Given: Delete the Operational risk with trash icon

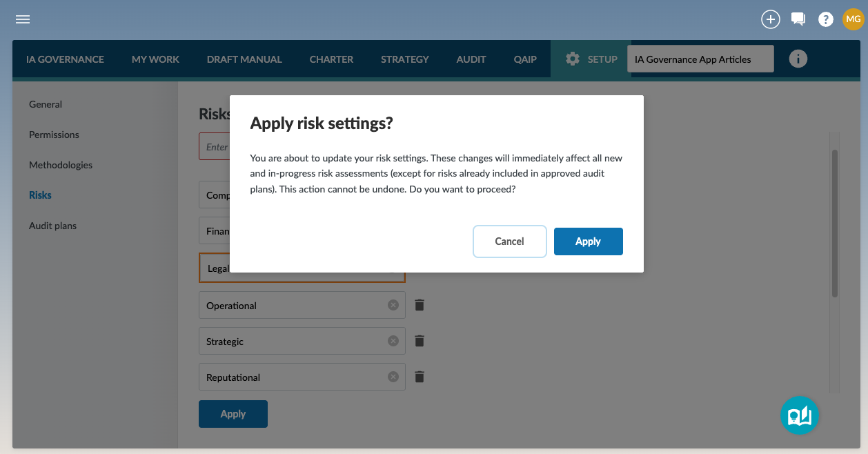Looking at the screenshot, I should coord(420,305).
